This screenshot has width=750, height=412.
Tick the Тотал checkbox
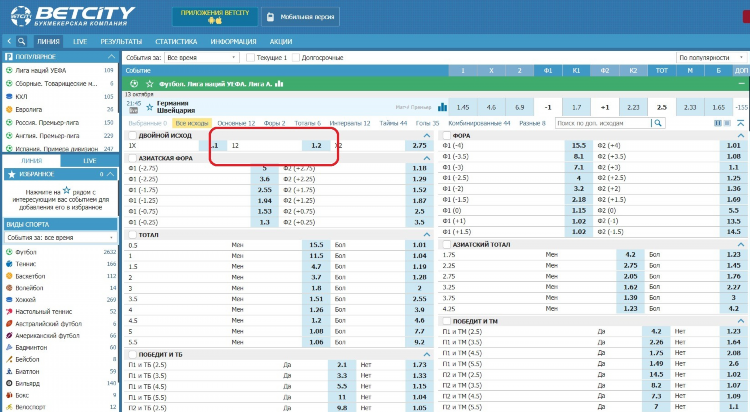(x=132, y=235)
